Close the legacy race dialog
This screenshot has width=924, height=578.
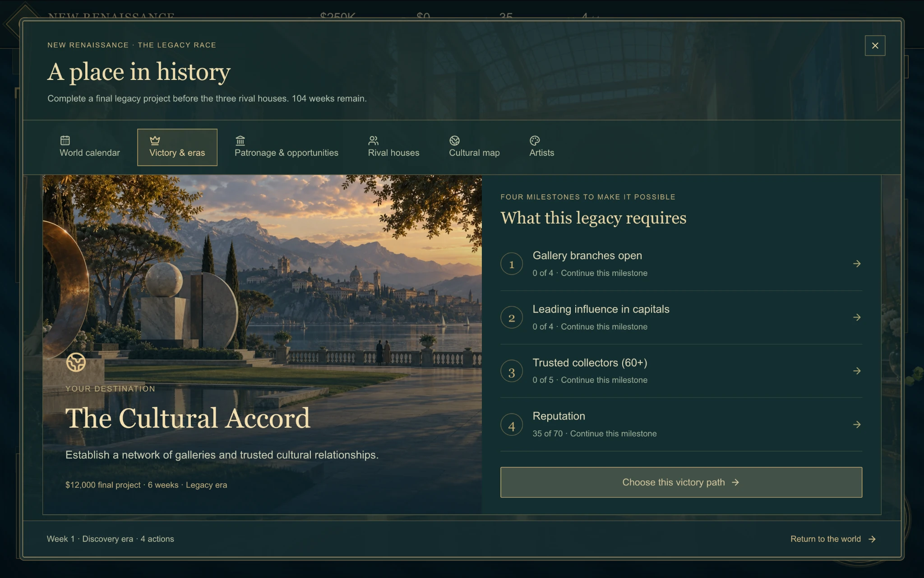(x=875, y=46)
